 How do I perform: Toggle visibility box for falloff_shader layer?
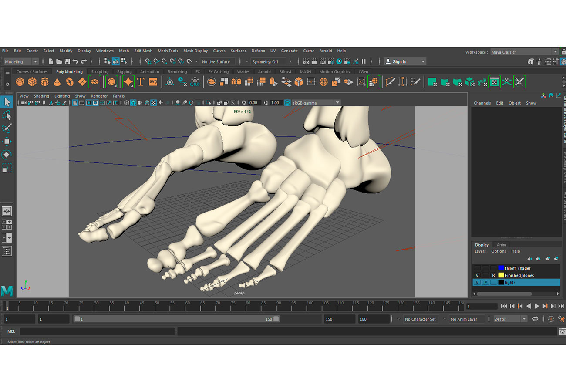(x=477, y=268)
